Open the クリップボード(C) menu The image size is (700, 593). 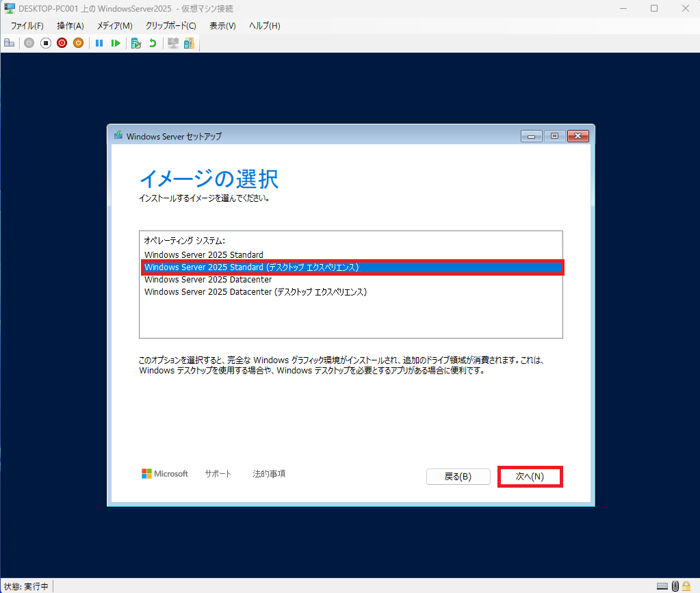pos(171,26)
